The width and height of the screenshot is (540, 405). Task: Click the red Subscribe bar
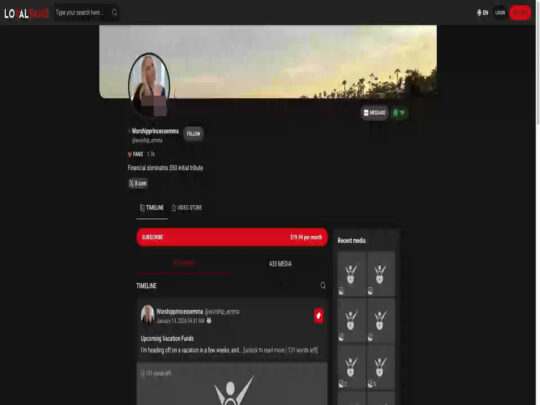point(232,237)
